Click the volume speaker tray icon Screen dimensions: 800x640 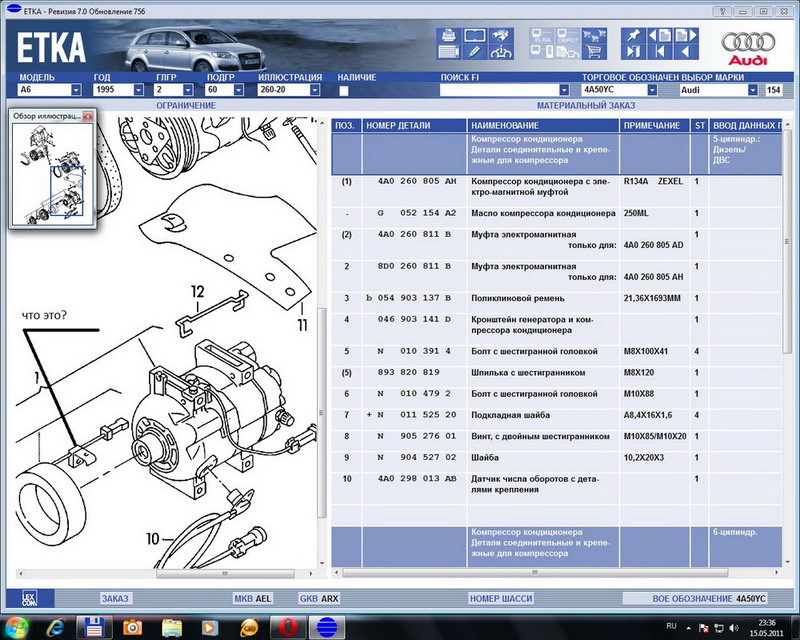(x=734, y=627)
